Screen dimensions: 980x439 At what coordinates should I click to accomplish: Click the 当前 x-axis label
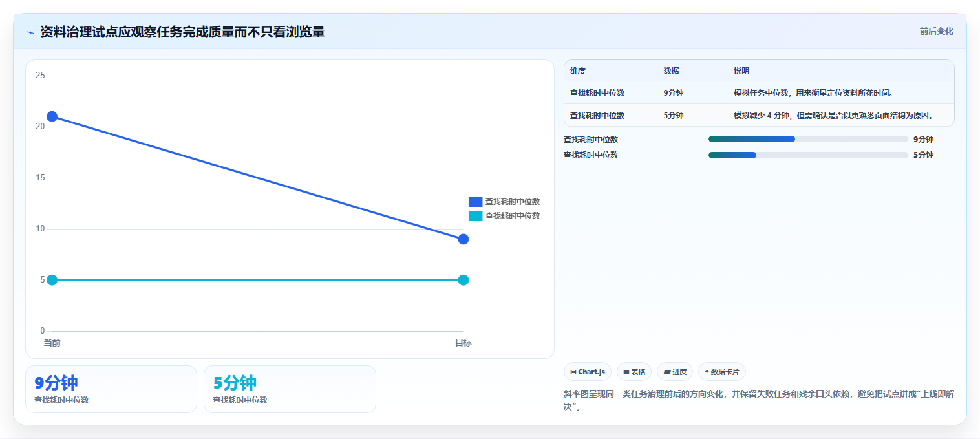point(52,343)
